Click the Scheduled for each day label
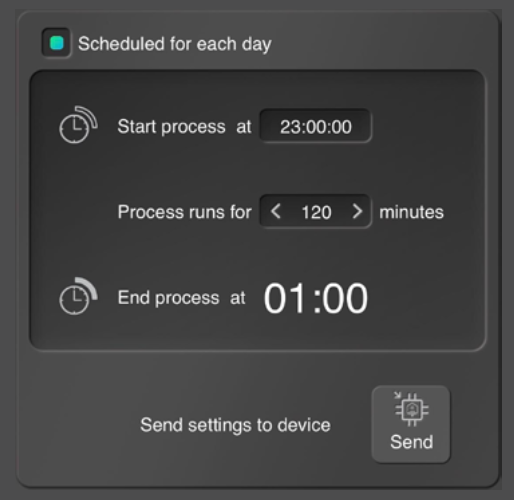The width and height of the screenshot is (514, 500). pyautogui.click(x=175, y=44)
